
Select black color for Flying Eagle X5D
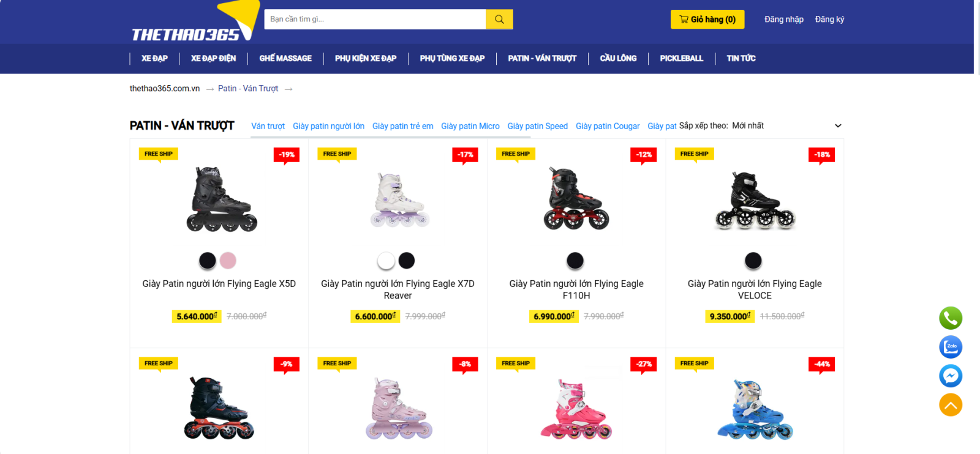click(208, 261)
